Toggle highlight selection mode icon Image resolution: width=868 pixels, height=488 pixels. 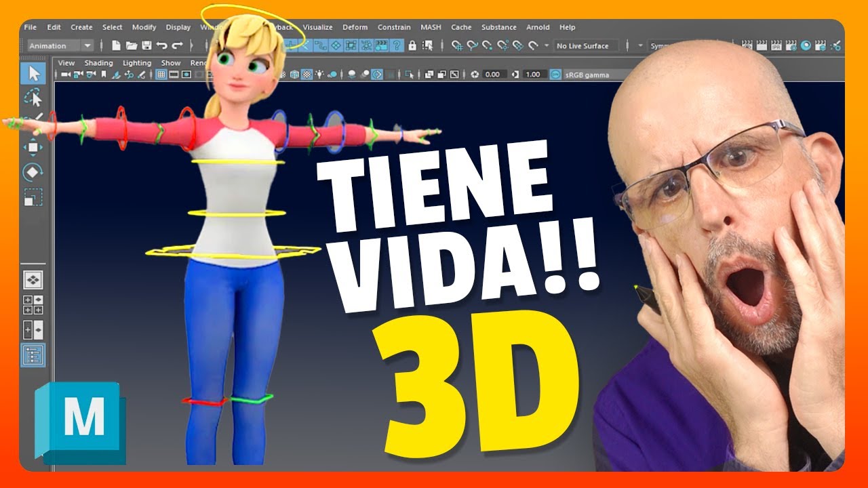point(427,45)
